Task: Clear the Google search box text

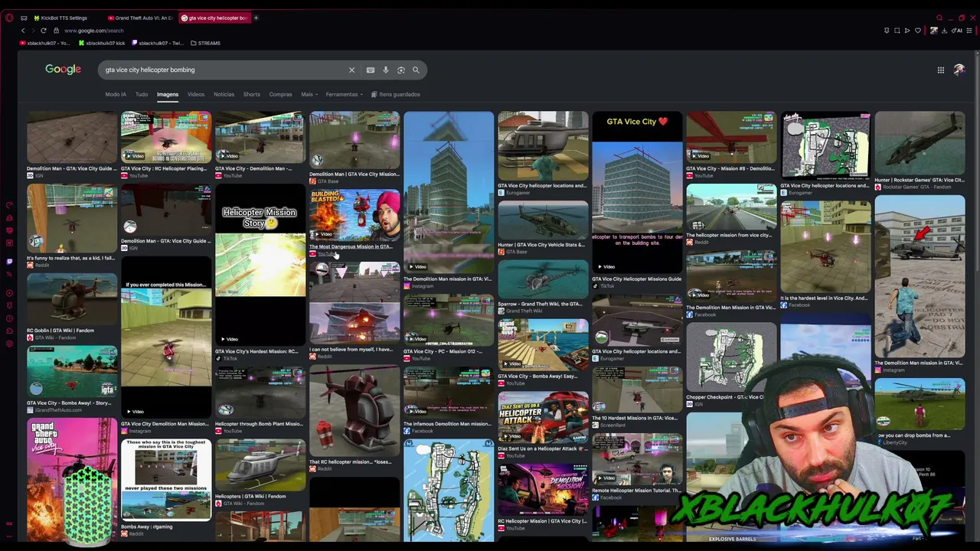Action: [352, 70]
